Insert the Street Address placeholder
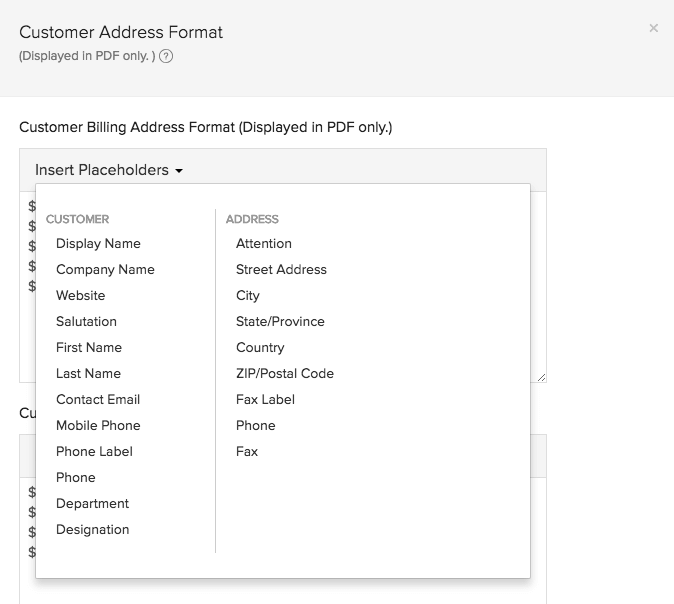This screenshot has height=604, width=674. (x=281, y=269)
